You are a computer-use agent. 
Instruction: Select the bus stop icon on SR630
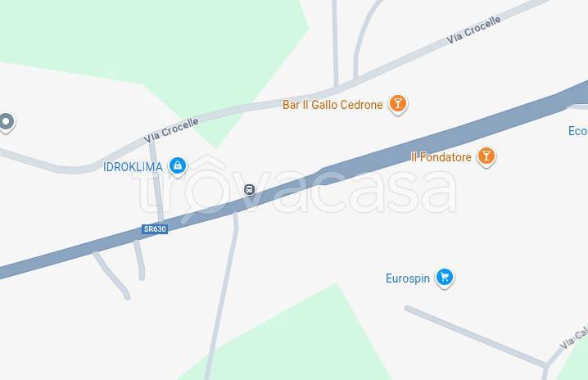click(x=250, y=190)
